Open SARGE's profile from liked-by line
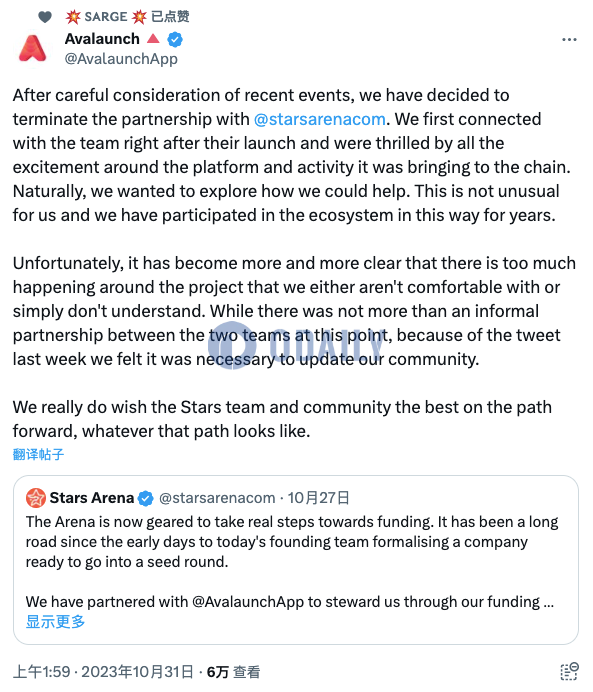593x692 pixels. [x=105, y=17]
